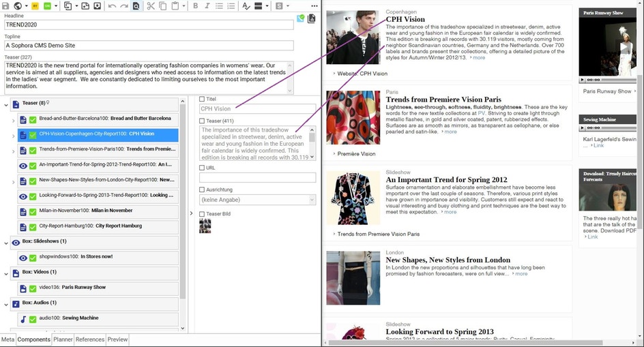The image size is (644, 347).
Task: Click into the Headline field TREND2020
Action: [149, 25]
